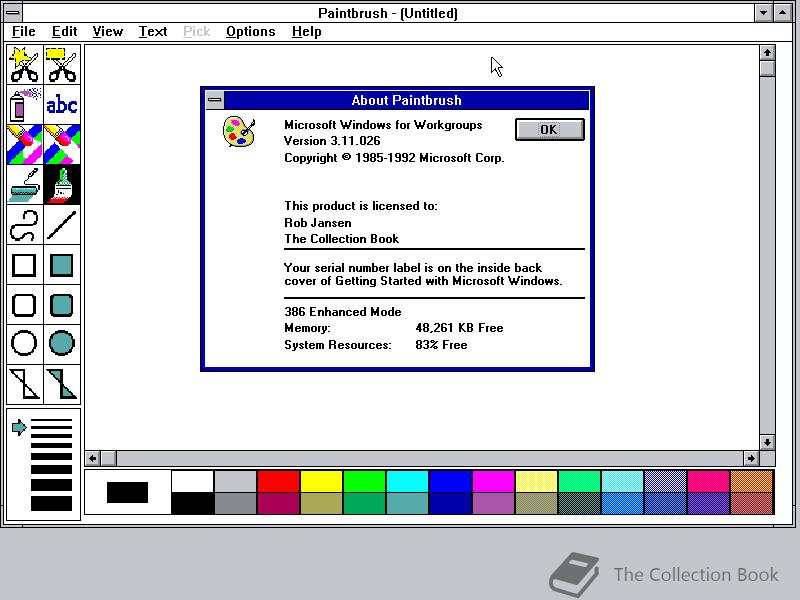Image resolution: width=800 pixels, height=600 pixels.
Task: Click the '83% Free' system resources value
Action: coord(441,345)
